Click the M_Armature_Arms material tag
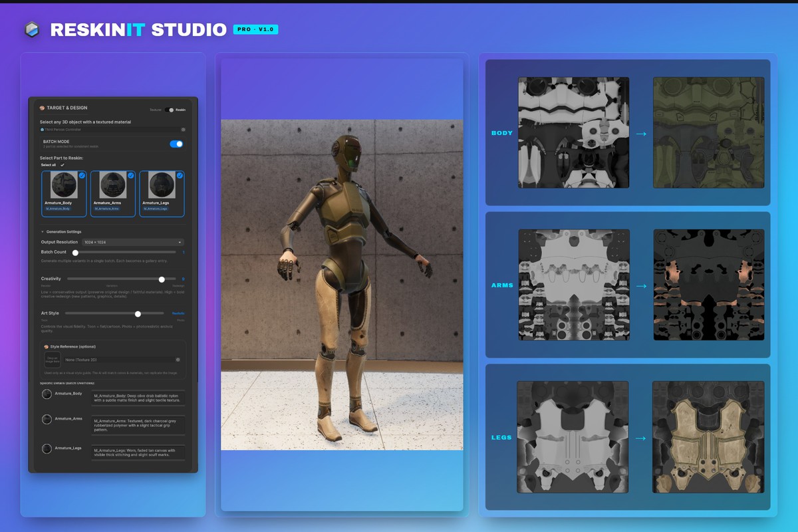Viewport: 798px width, 532px height. (x=106, y=209)
